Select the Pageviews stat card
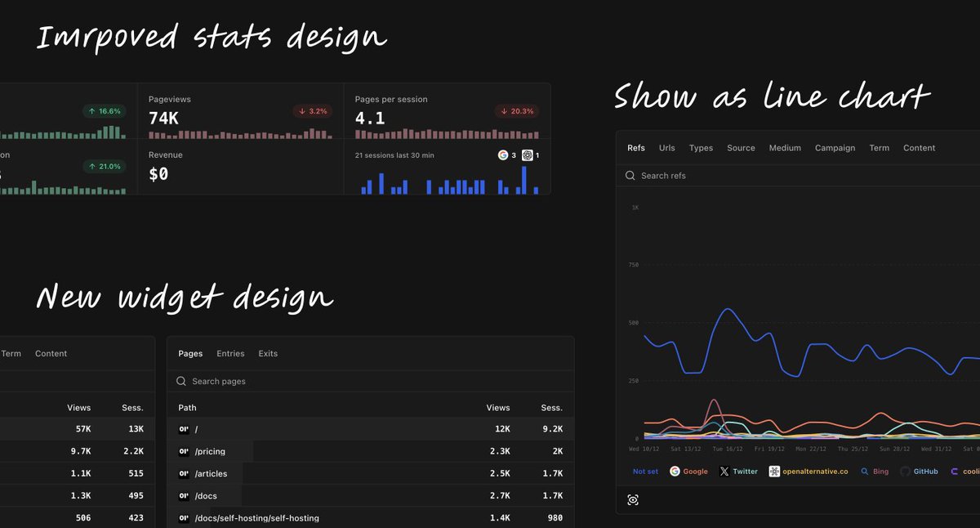The image size is (980, 528). pyautogui.click(x=240, y=111)
